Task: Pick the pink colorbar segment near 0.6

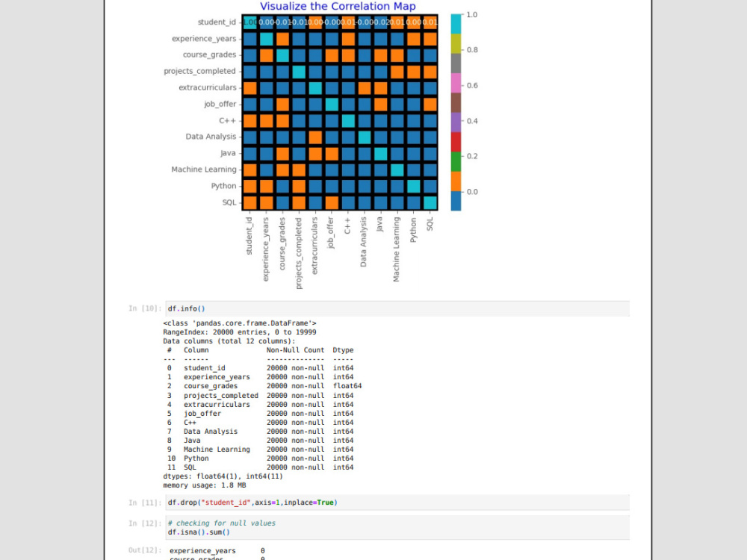Action: click(x=456, y=83)
